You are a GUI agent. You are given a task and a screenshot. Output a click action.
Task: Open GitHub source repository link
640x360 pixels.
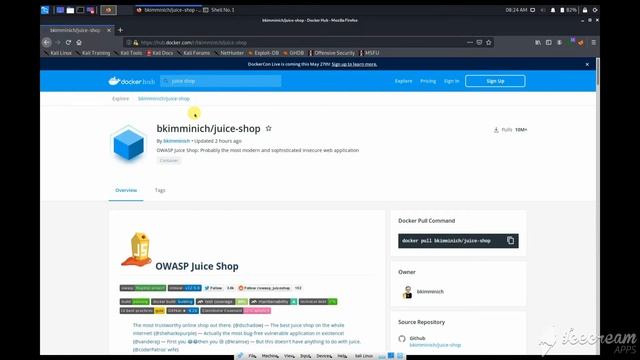(435, 345)
